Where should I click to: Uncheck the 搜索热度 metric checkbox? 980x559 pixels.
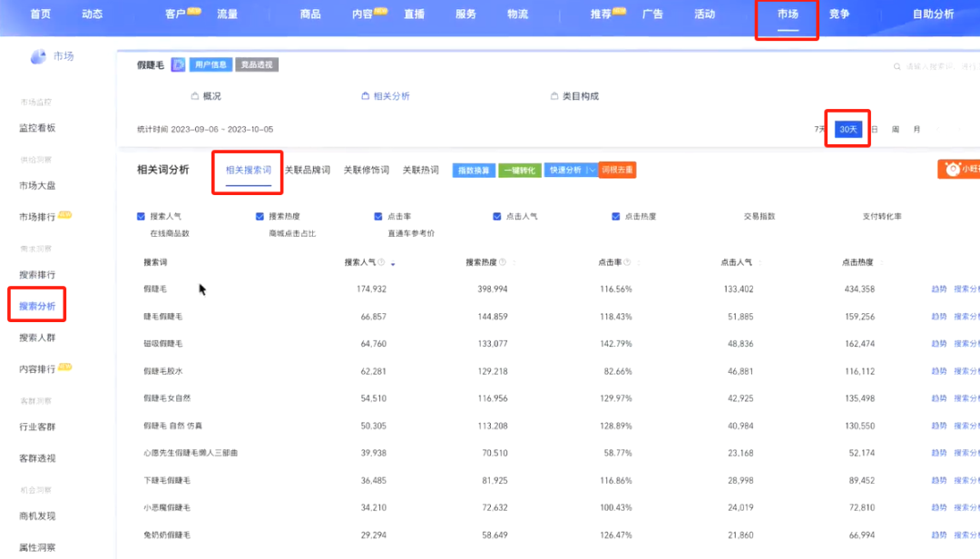(260, 216)
